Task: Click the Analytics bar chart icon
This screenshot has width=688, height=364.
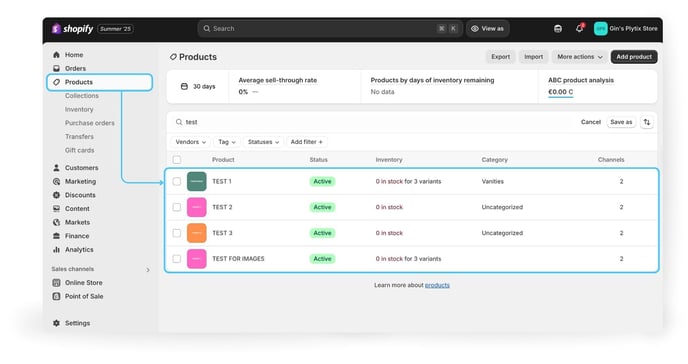Action: pos(56,250)
